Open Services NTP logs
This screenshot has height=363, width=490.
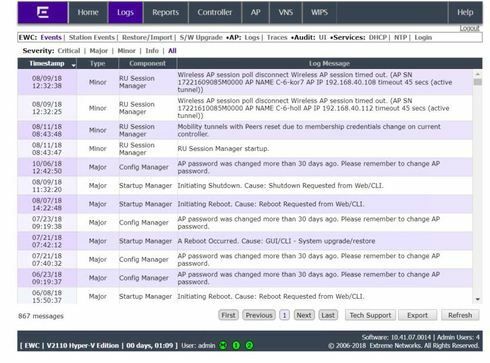401,37
